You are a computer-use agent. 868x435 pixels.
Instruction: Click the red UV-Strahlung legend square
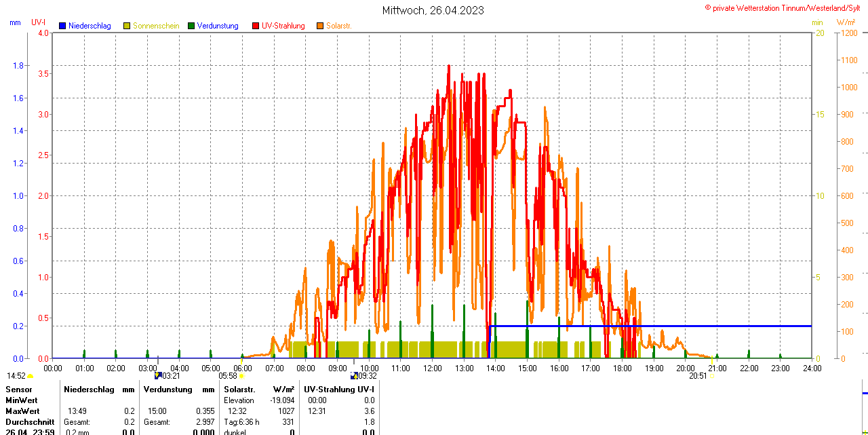[256, 26]
